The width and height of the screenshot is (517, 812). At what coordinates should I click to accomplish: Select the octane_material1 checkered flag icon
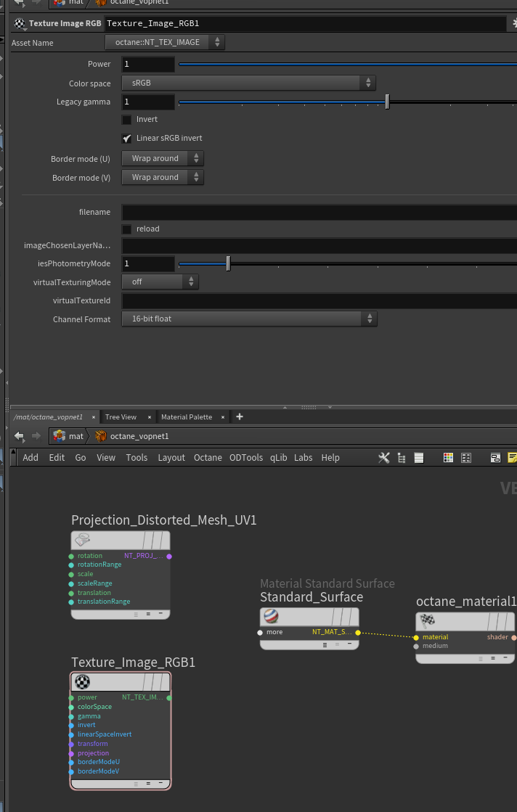[x=427, y=620]
